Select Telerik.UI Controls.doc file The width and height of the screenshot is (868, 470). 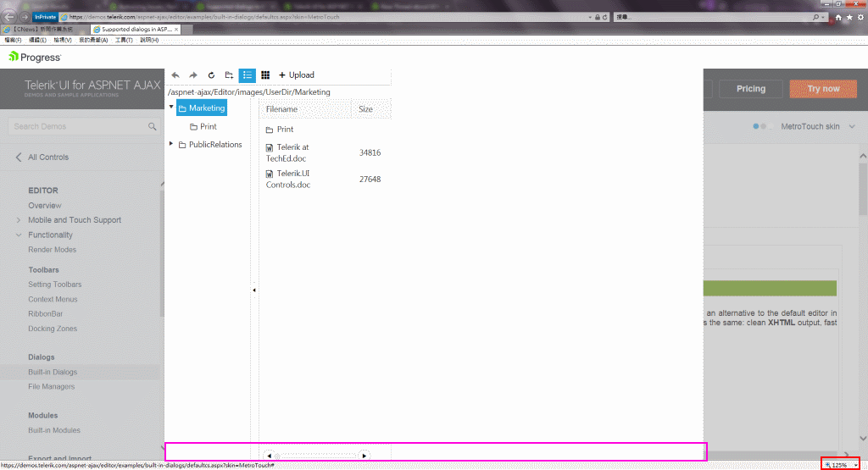[x=290, y=180]
